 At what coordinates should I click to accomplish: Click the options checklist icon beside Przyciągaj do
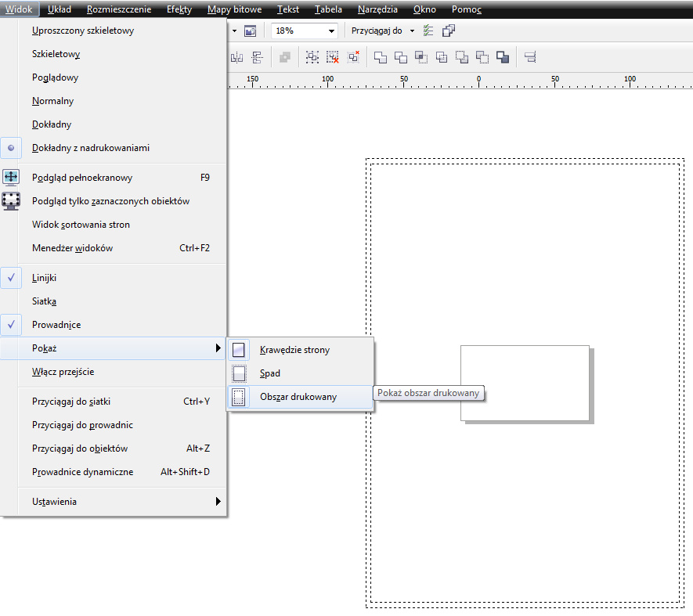(x=428, y=31)
